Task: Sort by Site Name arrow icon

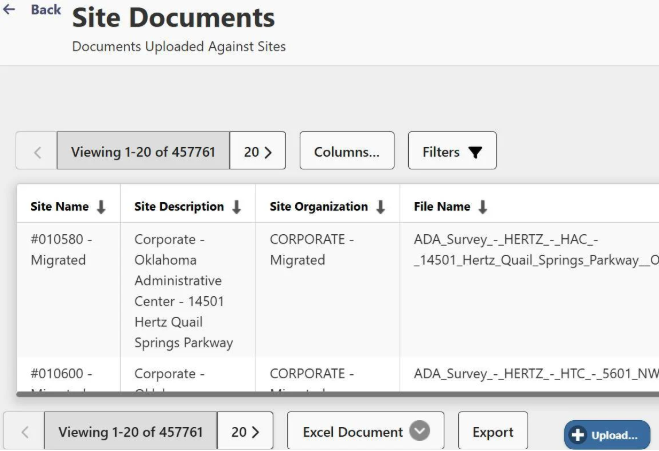Action: pos(101,207)
